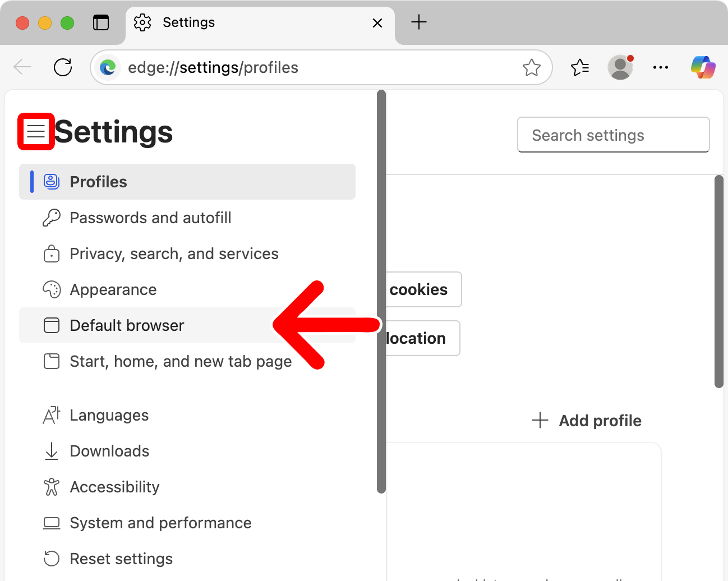
Task: Open the Copilot icon in toolbar
Action: 703,67
